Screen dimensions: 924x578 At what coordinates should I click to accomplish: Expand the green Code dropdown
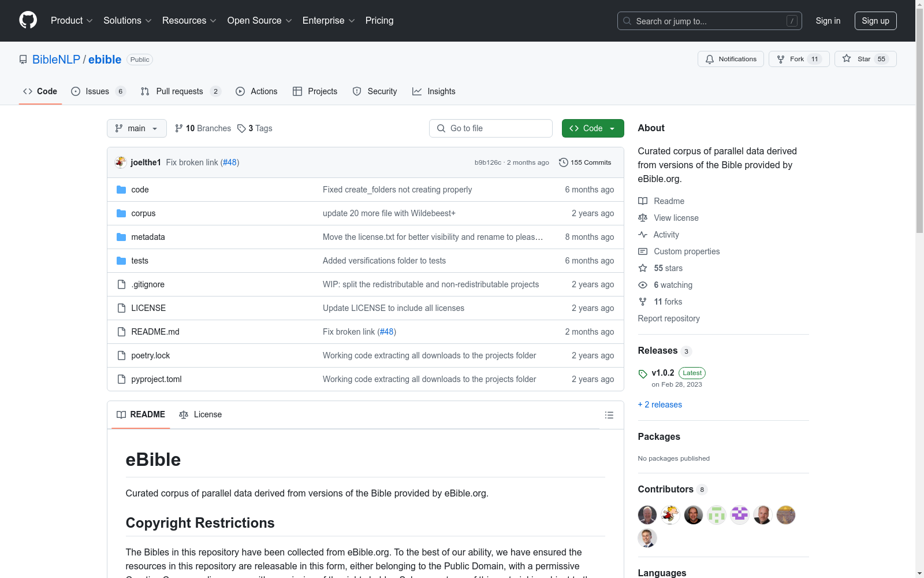pyautogui.click(x=593, y=128)
